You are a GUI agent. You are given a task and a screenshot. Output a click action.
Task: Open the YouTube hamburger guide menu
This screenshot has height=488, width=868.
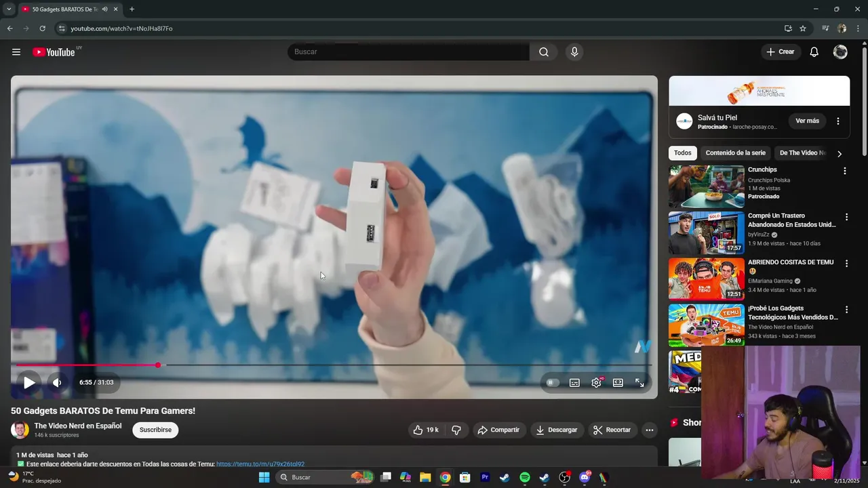pyautogui.click(x=16, y=52)
